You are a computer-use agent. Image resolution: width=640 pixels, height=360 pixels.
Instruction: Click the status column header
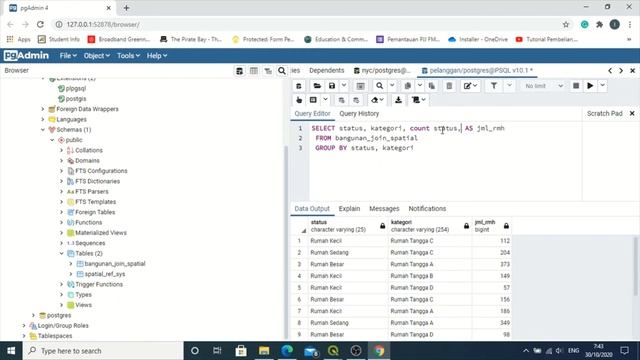point(347,226)
